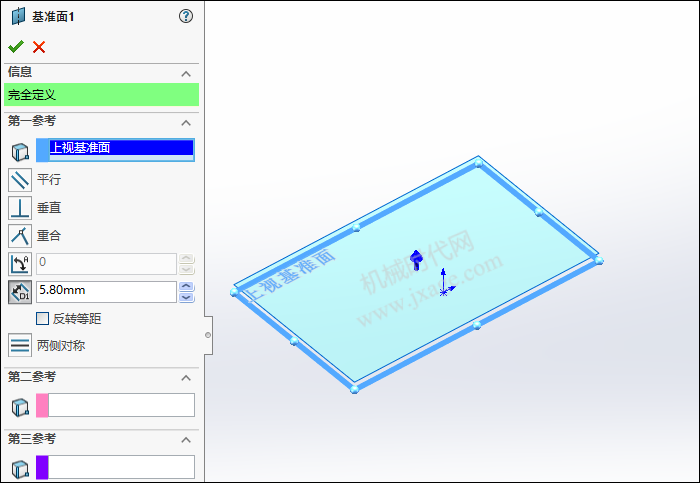Collapse the 第三参考 section
The width and height of the screenshot is (700, 483).
pos(185,440)
